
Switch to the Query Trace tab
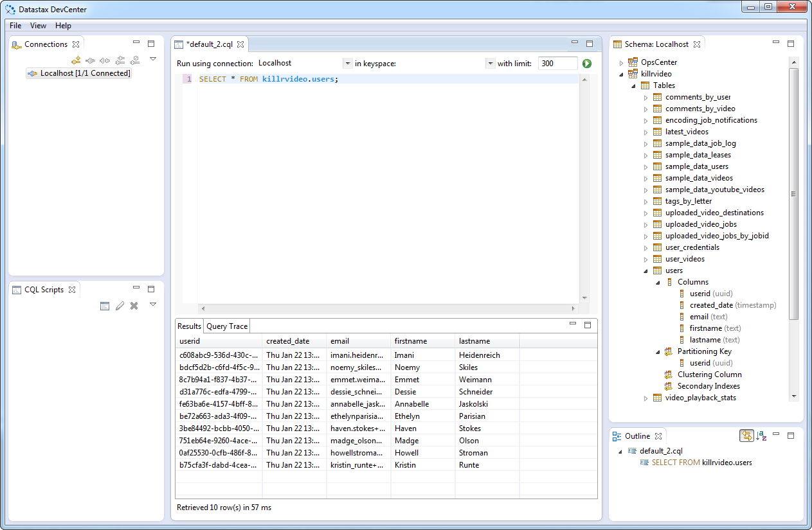227,326
